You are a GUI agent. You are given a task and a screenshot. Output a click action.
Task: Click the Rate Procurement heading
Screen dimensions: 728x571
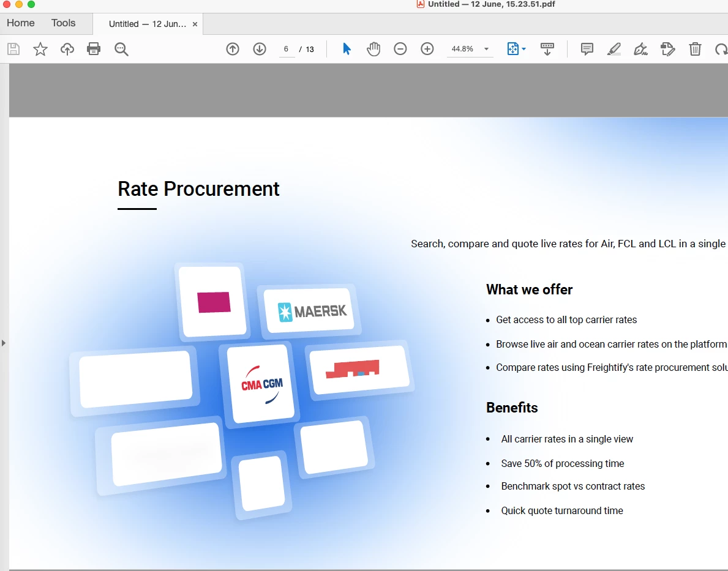click(198, 189)
